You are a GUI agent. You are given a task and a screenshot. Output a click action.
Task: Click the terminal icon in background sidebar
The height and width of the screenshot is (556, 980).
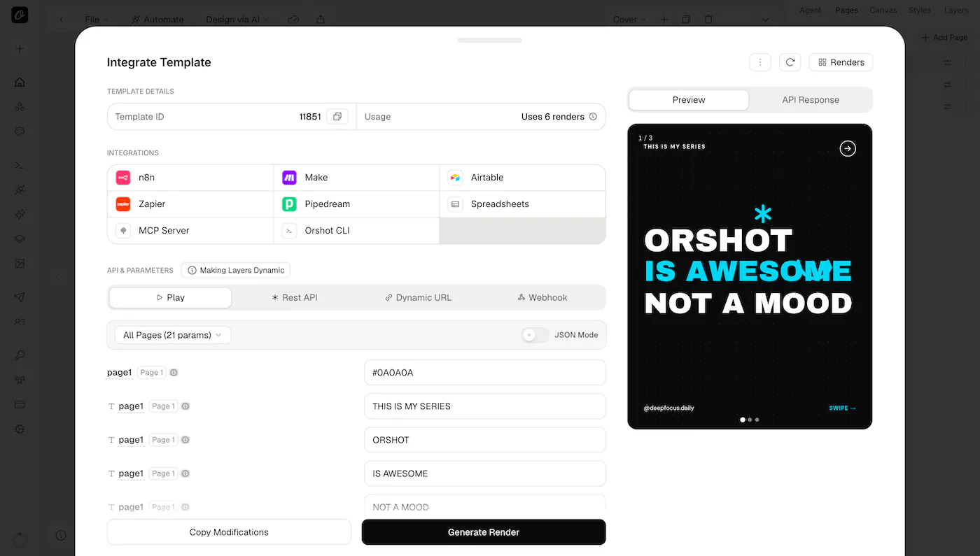pyautogui.click(x=20, y=165)
